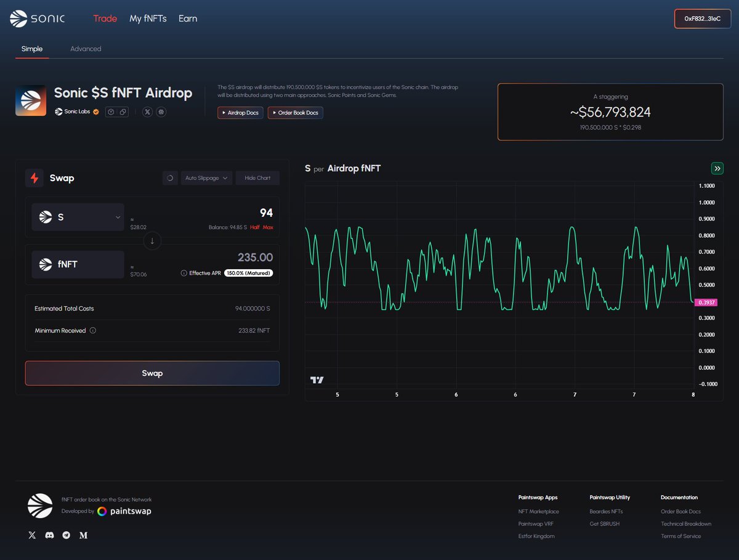Click the Sonic Airdrop collection thumbnail

tap(31, 100)
